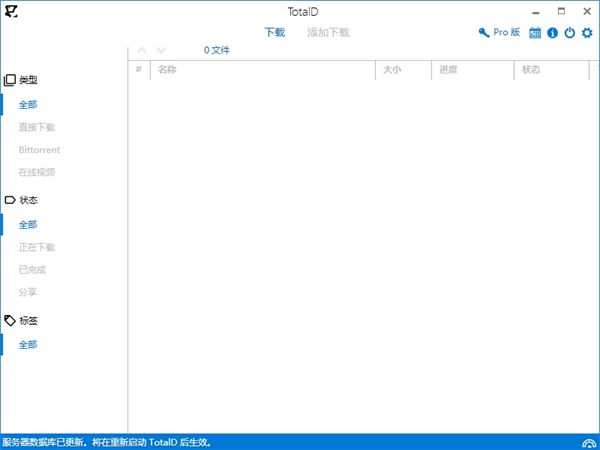Screen dimensions: 600x450
Task: Show 在线视频 downloads
Action: [x=37, y=172]
